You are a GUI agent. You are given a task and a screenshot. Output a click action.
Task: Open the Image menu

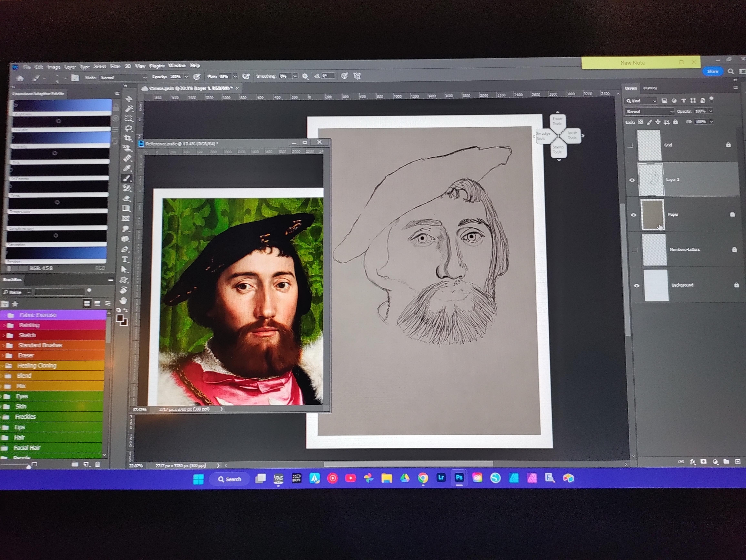[54, 67]
